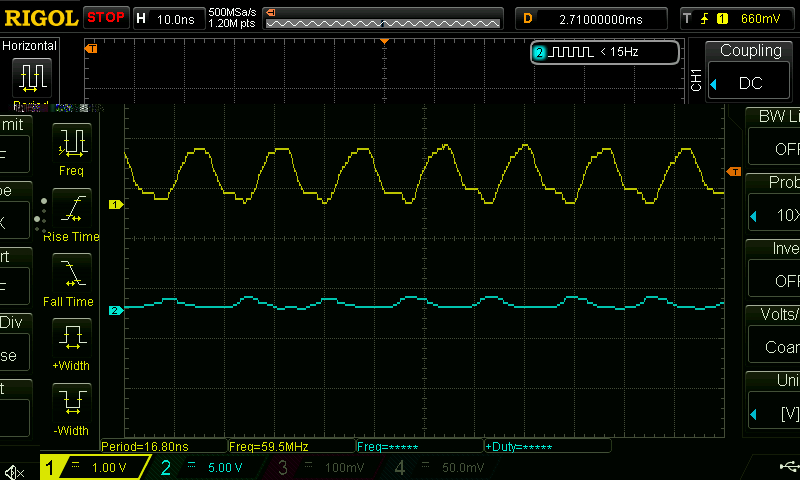Image resolution: width=800 pixels, height=480 pixels.
Task: Toggle the Invert OFF setting
Action: coord(774,279)
